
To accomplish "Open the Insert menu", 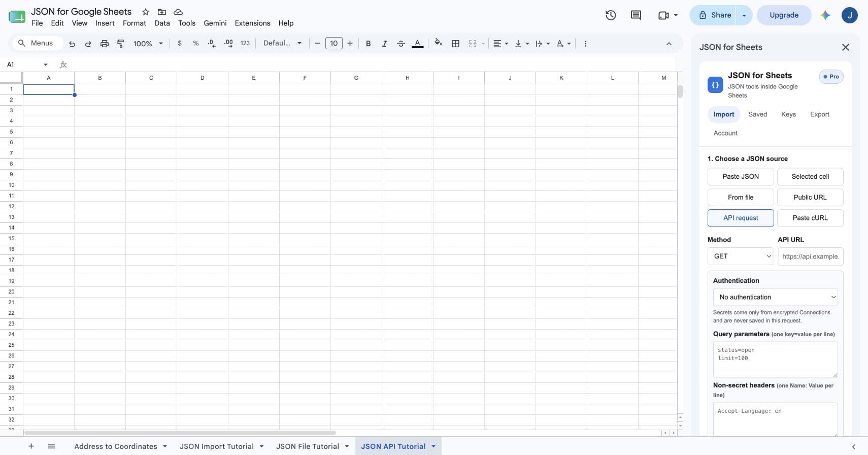I will pos(105,23).
